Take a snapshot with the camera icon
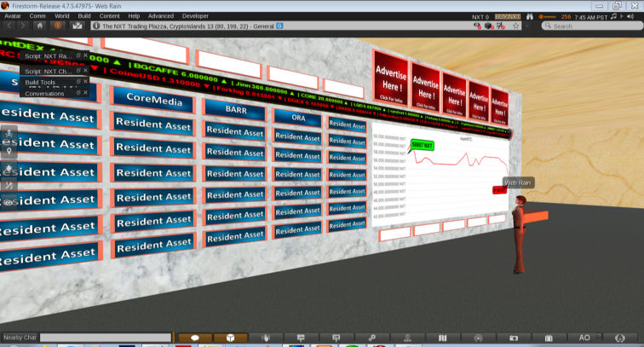The image size is (644, 347). point(514,338)
